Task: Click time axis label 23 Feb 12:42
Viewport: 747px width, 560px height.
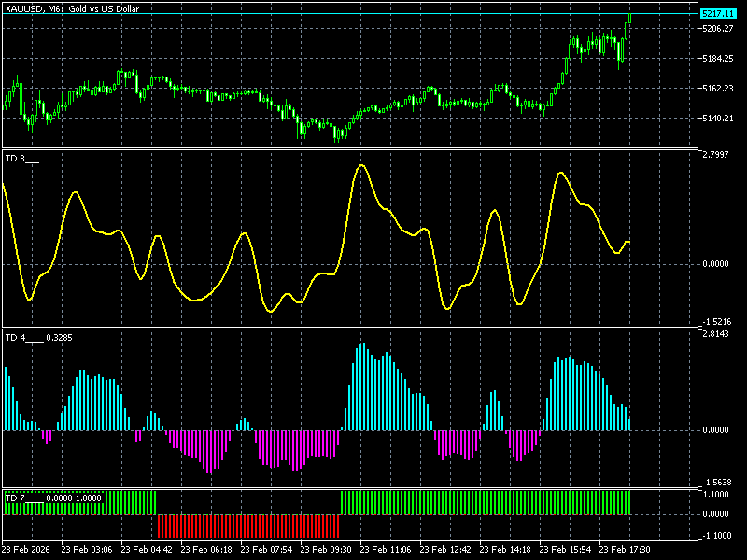Action: click(x=445, y=550)
